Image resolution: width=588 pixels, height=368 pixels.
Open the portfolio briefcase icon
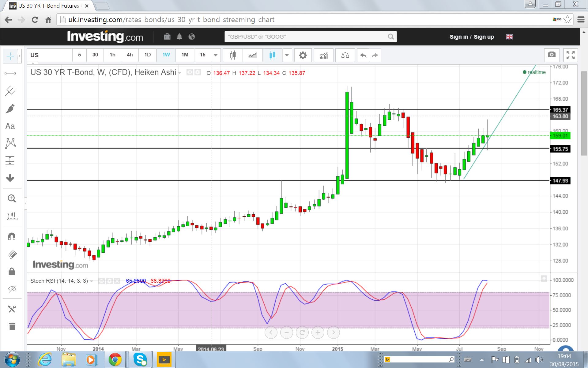(x=167, y=37)
